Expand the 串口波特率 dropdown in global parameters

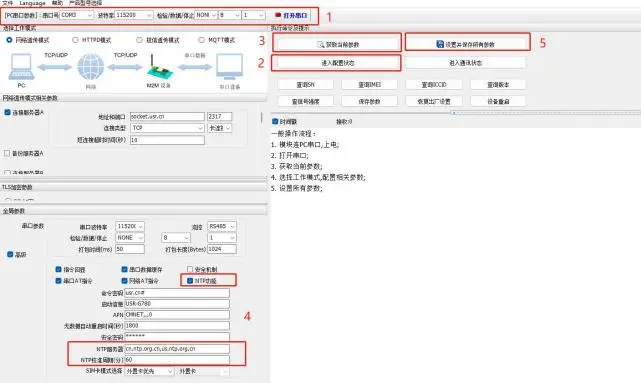(130, 226)
